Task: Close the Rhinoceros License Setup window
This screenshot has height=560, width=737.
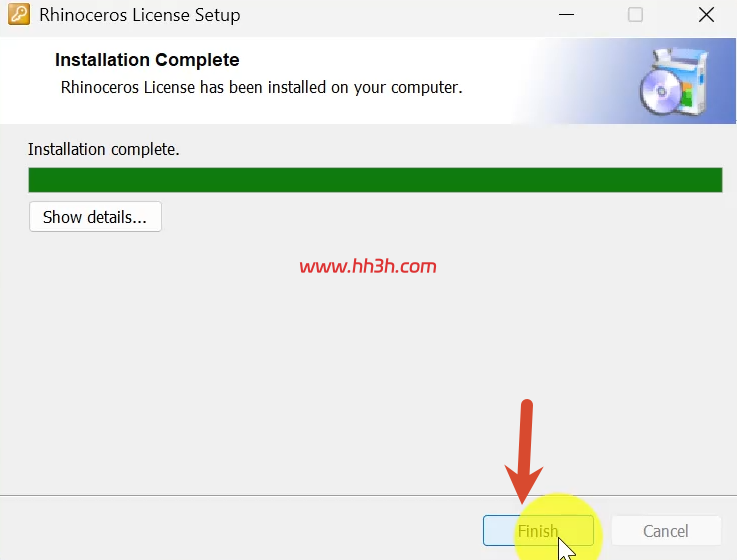Action: point(706,15)
